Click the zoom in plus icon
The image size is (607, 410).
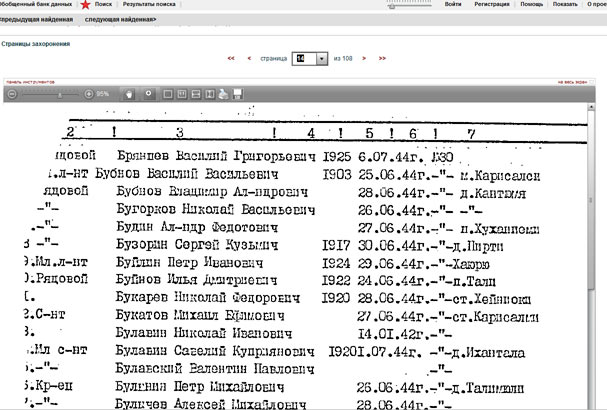[x=88, y=93]
